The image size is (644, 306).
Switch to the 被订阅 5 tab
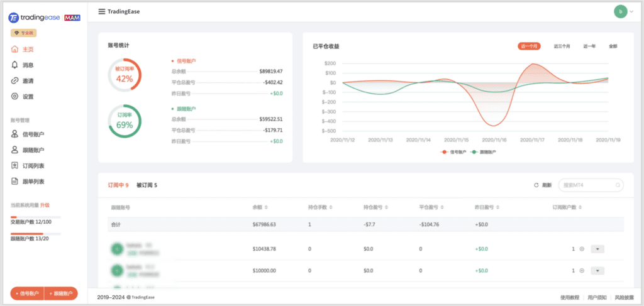pos(147,185)
